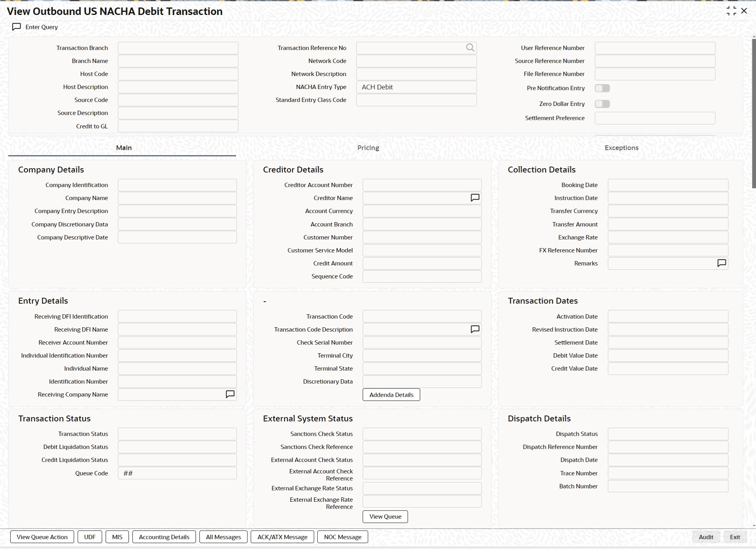Focus the Source Code field
The image size is (756, 549).
click(x=178, y=100)
